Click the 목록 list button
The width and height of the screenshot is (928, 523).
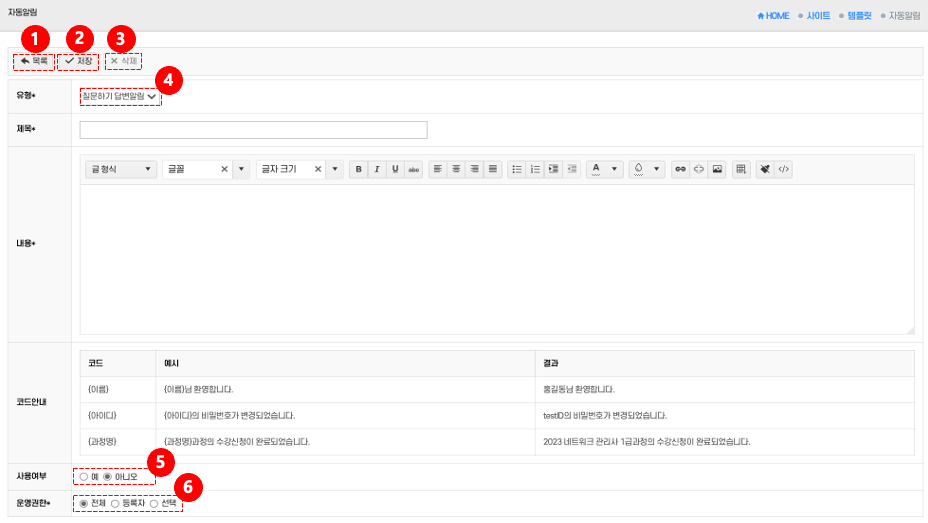pos(34,61)
